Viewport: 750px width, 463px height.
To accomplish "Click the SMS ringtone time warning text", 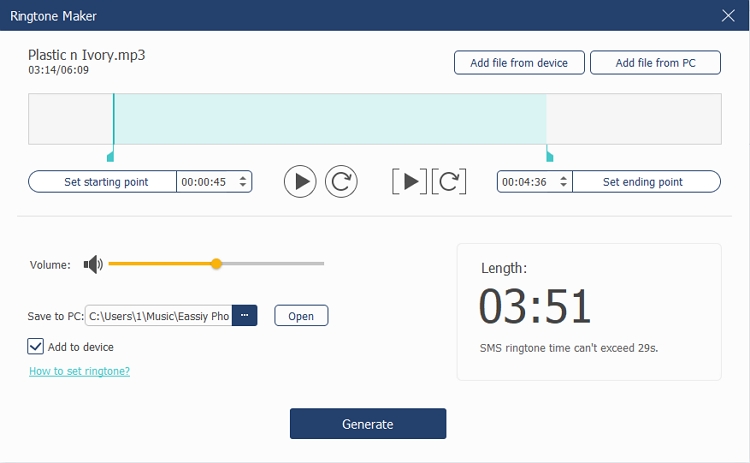I will coord(569,348).
